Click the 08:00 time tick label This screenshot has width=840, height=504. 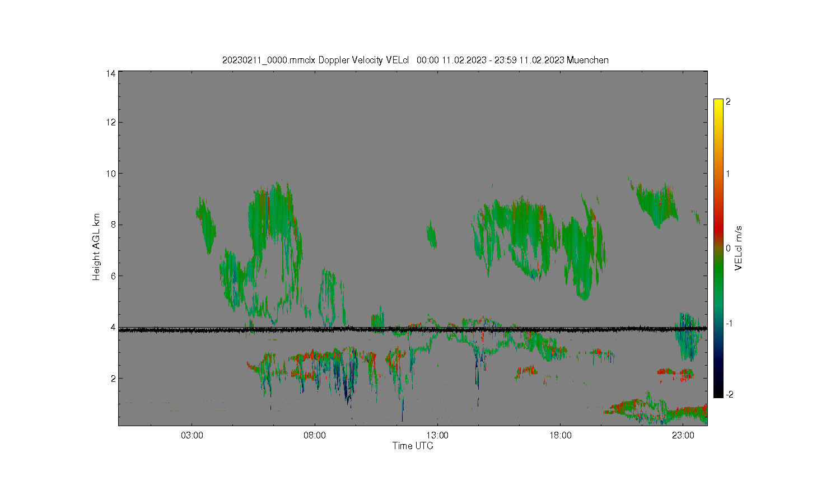point(315,435)
